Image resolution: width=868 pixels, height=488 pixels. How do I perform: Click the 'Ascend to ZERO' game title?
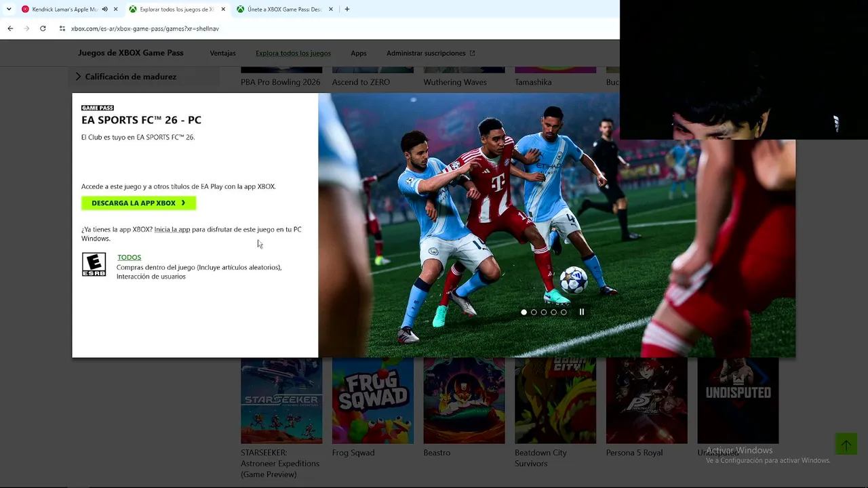click(x=361, y=82)
